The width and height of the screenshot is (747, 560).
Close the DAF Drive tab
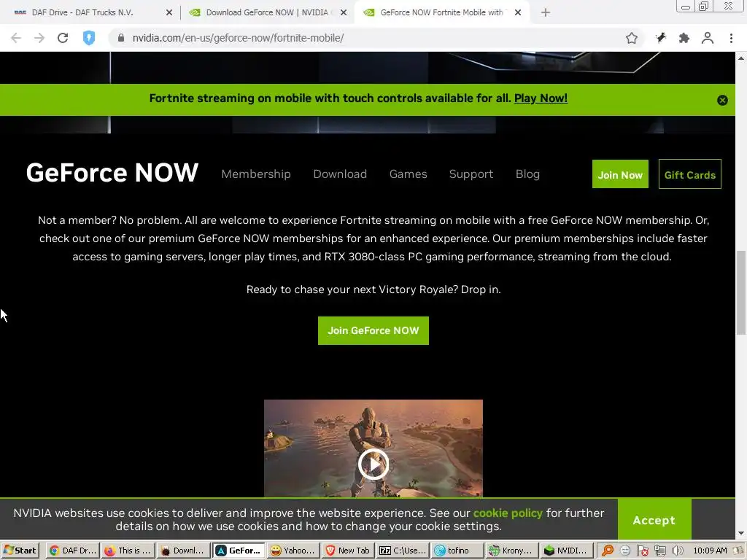tap(169, 12)
